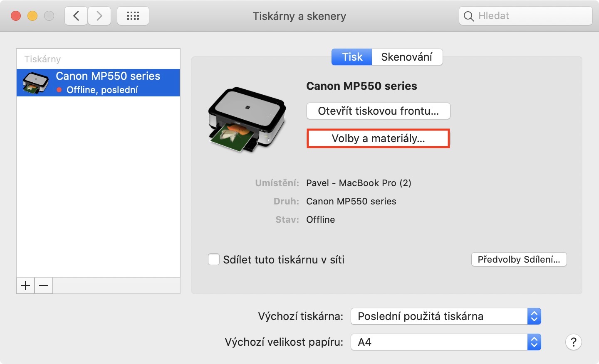
Task: Open the Výchozí velikost papíru dropdown
Action: tap(446, 342)
